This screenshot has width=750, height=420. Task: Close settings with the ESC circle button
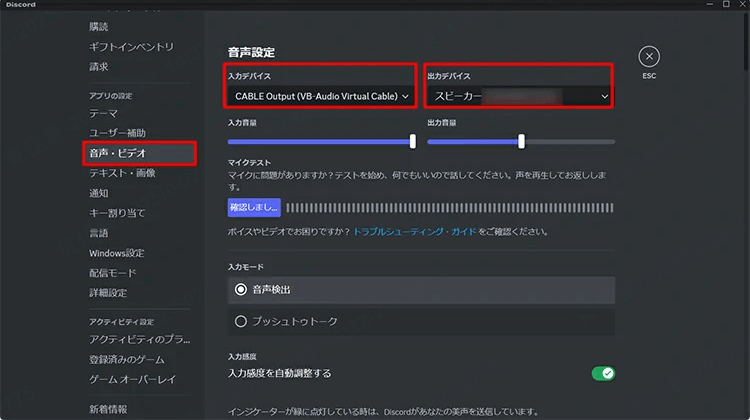pos(649,57)
